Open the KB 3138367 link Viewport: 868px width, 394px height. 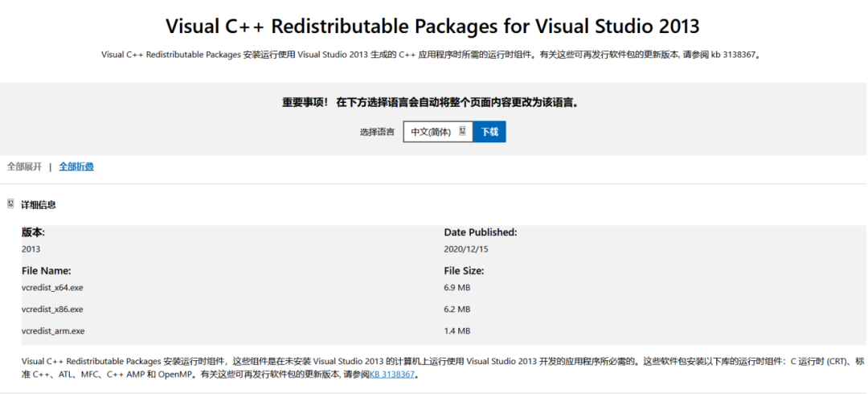392,375
